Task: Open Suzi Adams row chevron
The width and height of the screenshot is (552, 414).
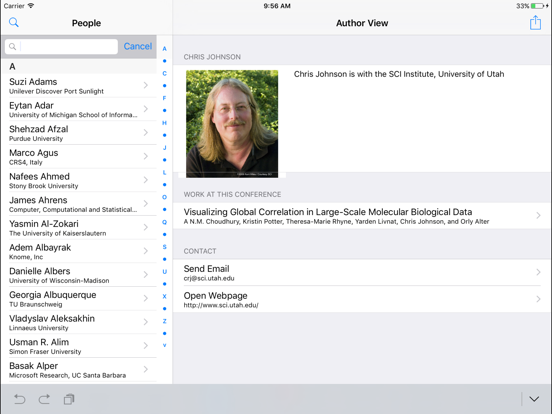Action: tap(146, 85)
